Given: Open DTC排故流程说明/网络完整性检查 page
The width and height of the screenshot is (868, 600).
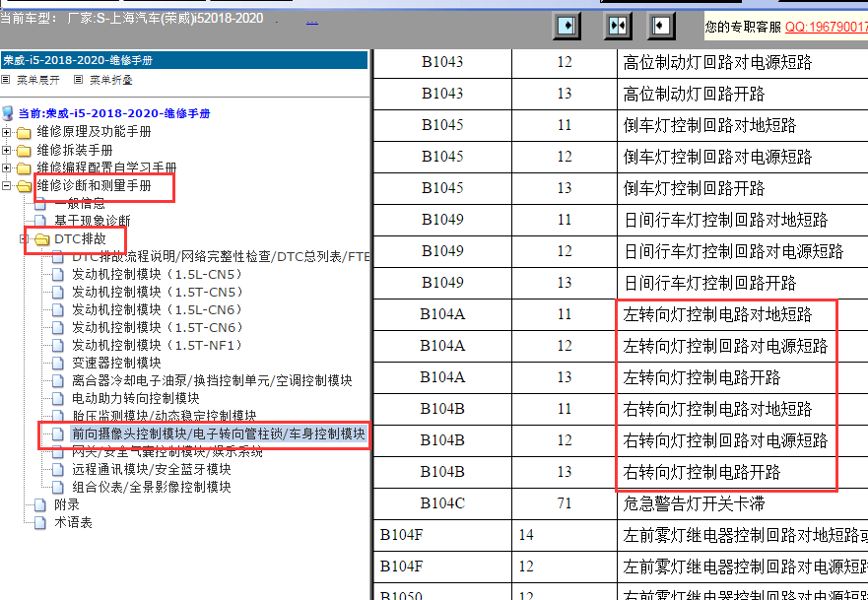Looking at the screenshot, I should pos(220,256).
